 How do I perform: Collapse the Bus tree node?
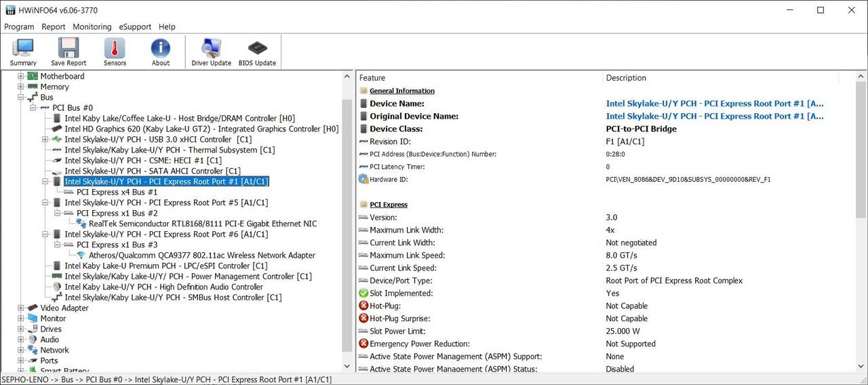click(x=21, y=98)
